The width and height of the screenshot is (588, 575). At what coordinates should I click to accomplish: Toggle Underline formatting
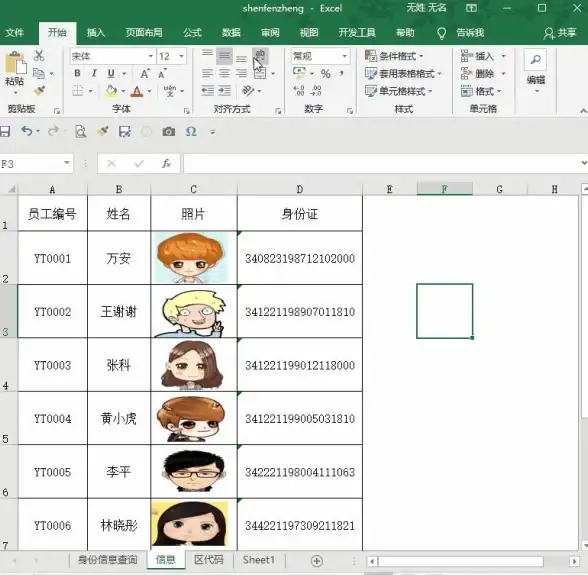(x=111, y=73)
